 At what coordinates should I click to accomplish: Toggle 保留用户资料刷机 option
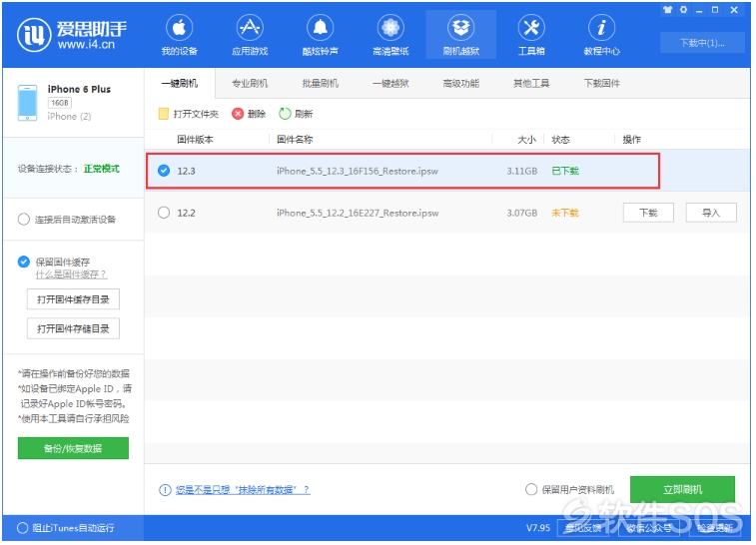point(531,490)
